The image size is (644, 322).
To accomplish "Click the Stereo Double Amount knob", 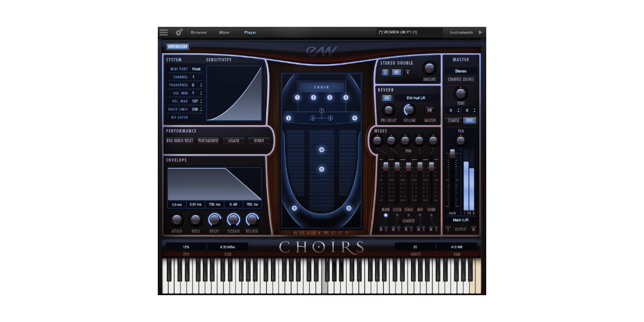I will click(x=429, y=68).
